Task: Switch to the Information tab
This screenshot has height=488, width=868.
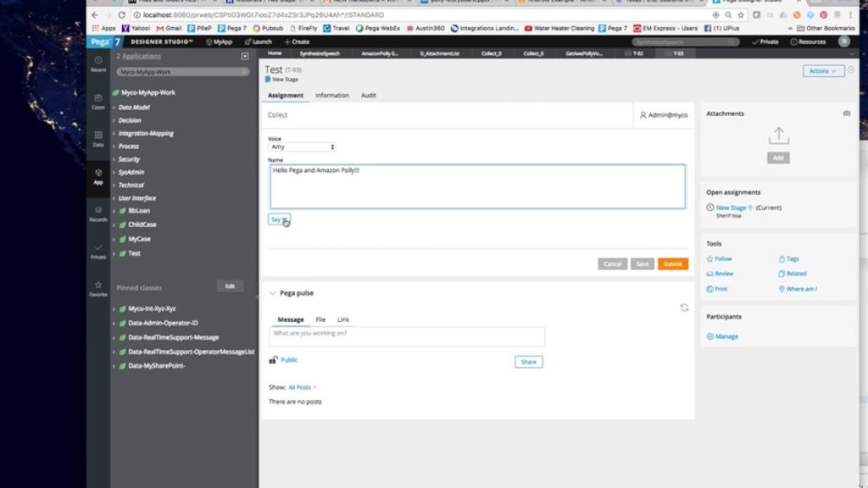Action: point(331,96)
